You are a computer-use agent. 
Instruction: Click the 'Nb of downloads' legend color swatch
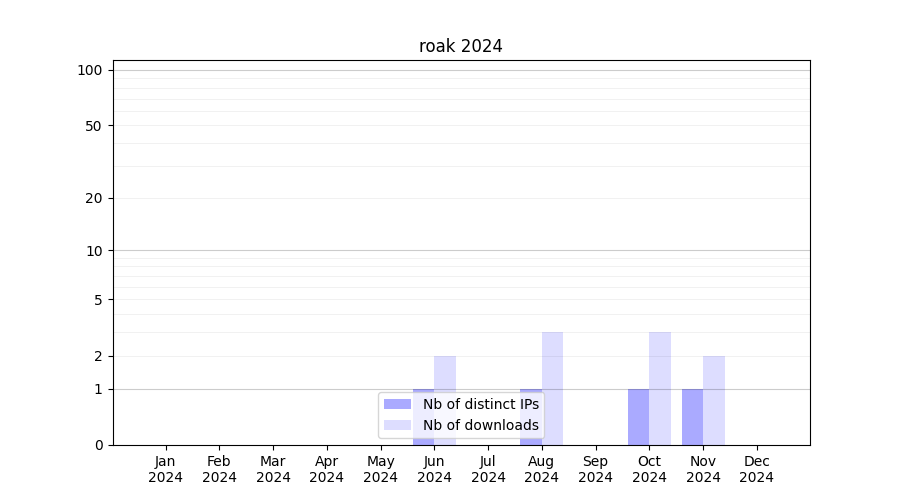pyautogui.click(x=397, y=425)
